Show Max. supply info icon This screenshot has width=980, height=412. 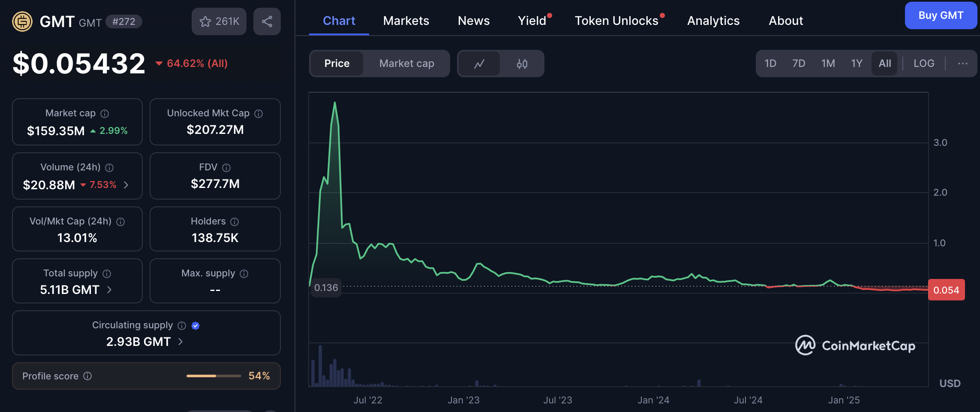point(244,274)
